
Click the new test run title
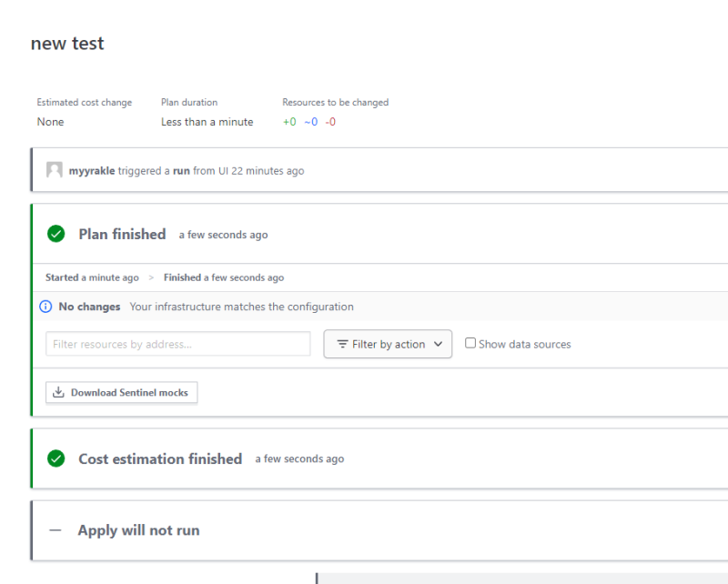pos(67,44)
